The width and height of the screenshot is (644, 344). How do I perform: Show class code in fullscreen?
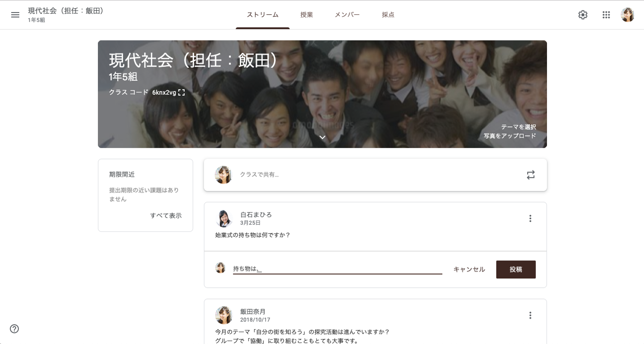click(x=181, y=92)
